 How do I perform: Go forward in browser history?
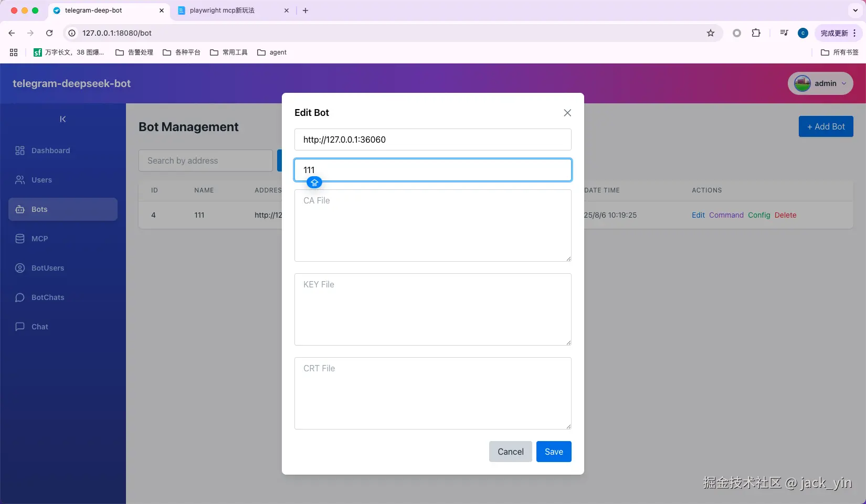(x=30, y=33)
